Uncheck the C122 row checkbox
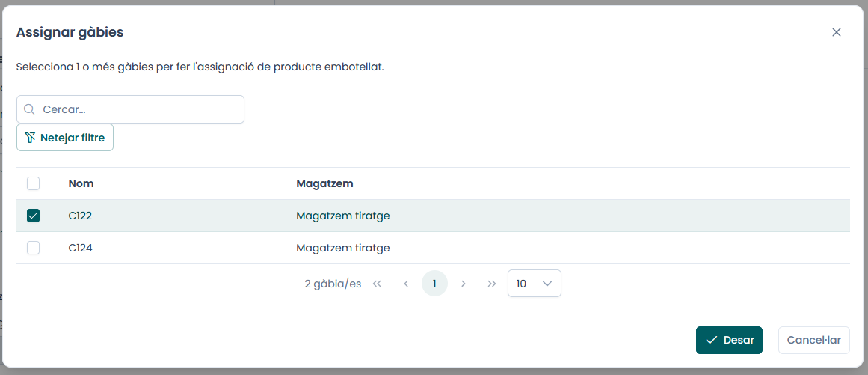868x375 pixels. click(x=33, y=216)
